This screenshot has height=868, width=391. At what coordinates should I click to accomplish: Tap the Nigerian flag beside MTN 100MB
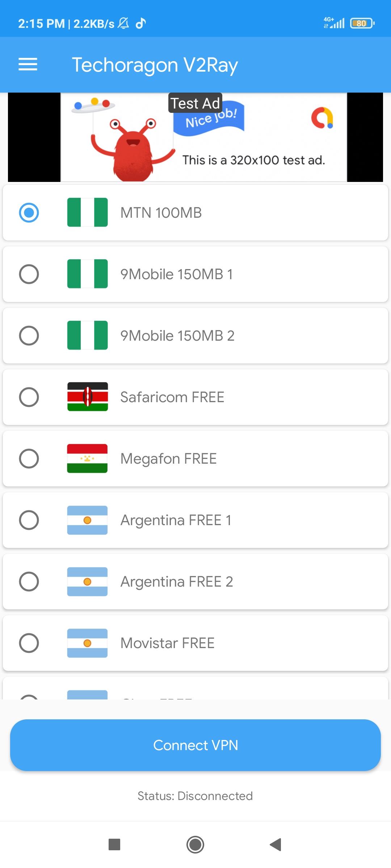[87, 212]
